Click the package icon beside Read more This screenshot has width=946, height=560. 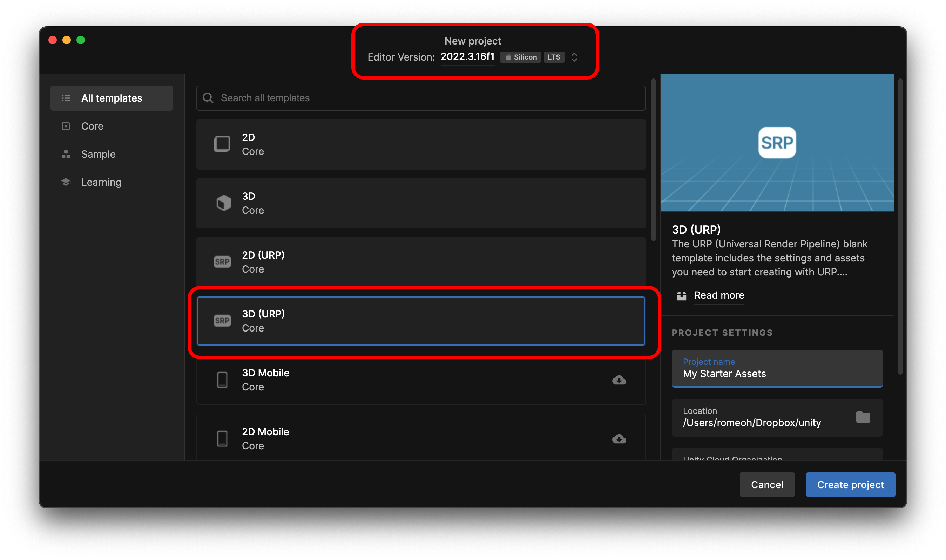pos(681,295)
